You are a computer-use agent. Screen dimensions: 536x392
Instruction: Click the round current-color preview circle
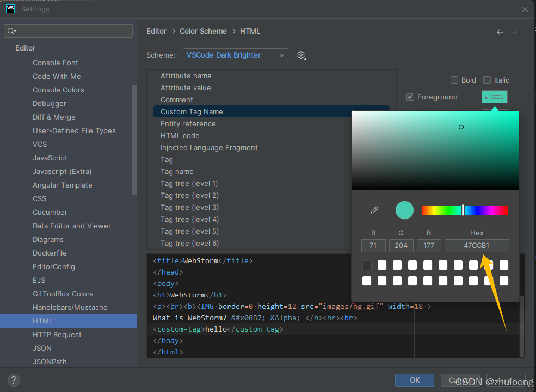pyautogui.click(x=404, y=210)
